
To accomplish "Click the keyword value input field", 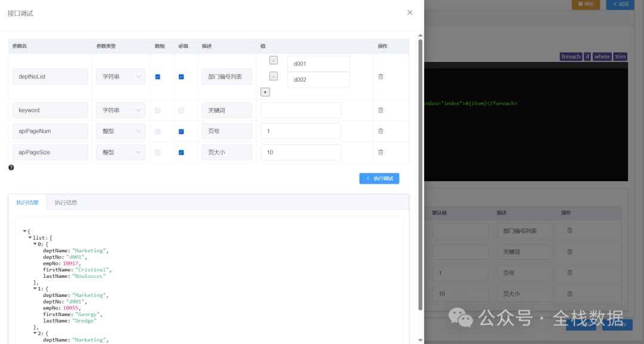I will click(x=301, y=110).
